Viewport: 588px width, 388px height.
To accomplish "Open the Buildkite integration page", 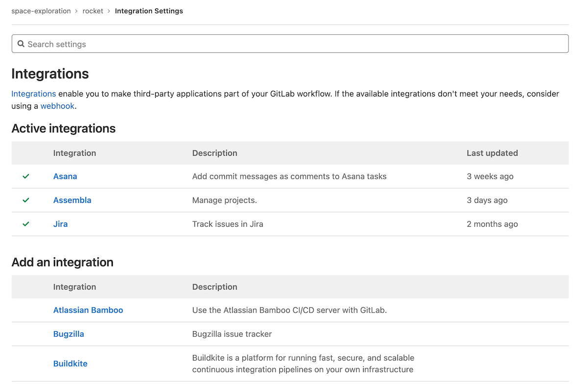I will (x=70, y=364).
